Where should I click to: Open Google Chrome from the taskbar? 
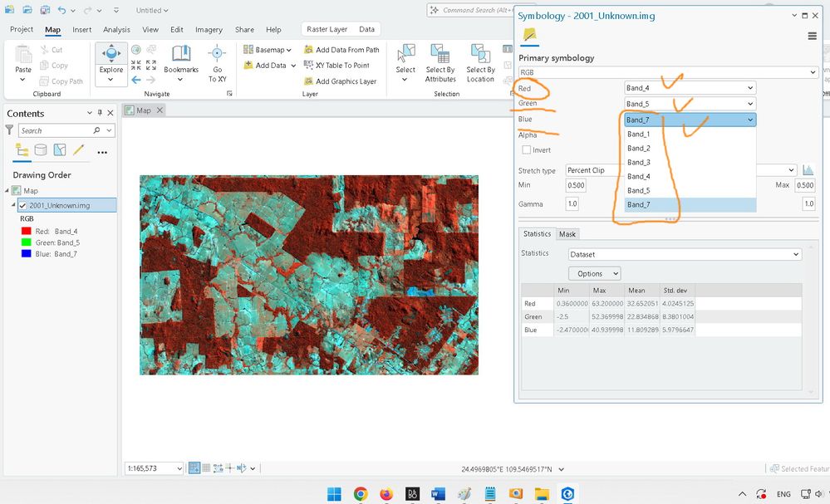point(360,494)
